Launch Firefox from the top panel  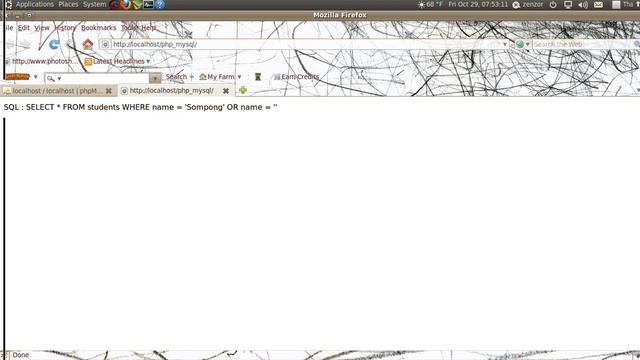pyautogui.click(x=126, y=4)
